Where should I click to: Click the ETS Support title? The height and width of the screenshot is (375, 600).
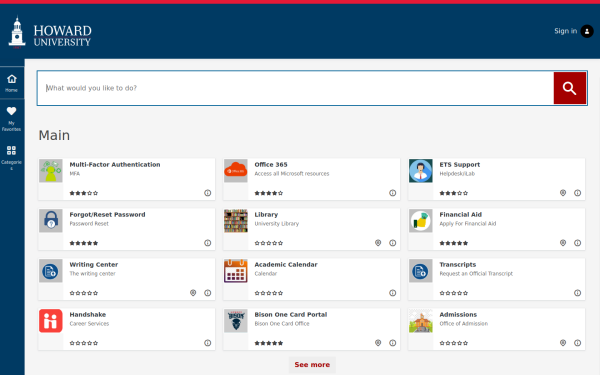click(460, 165)
